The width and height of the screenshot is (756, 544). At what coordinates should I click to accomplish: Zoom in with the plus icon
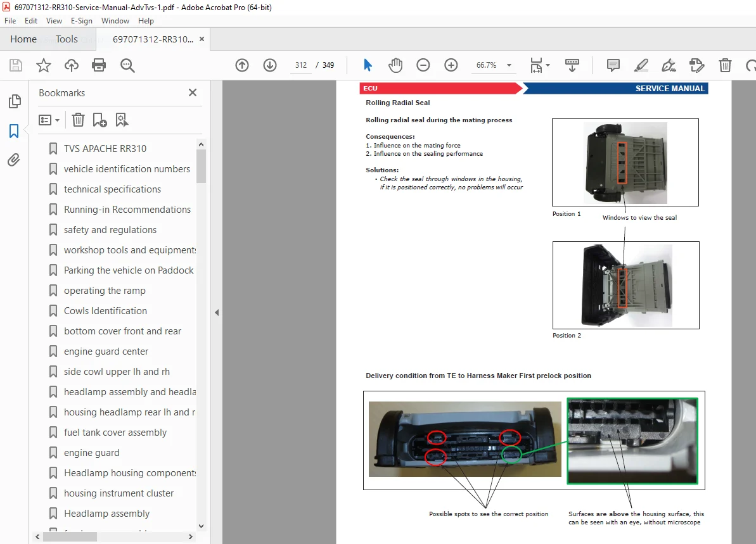pos(451,65)
